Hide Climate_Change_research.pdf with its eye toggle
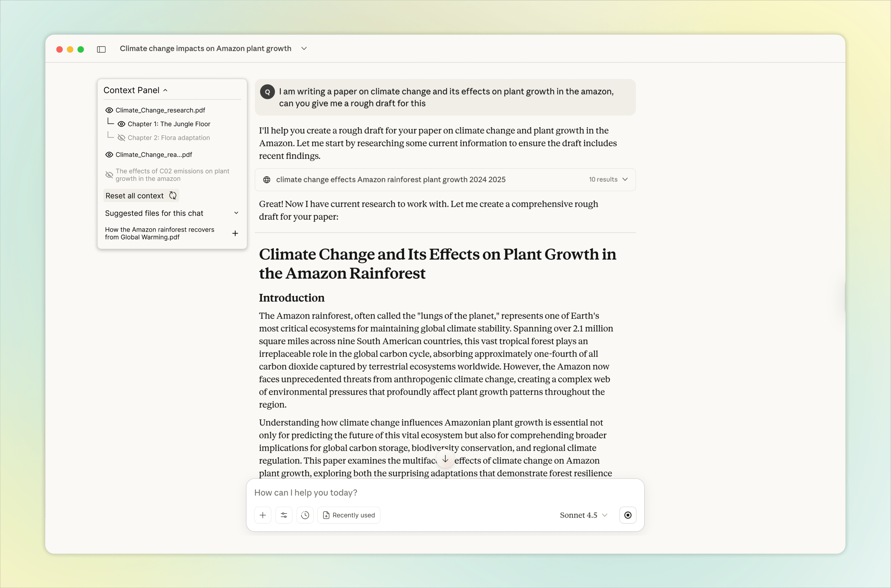This screenshot has width=891, height=588. click(x=109, y=110)
